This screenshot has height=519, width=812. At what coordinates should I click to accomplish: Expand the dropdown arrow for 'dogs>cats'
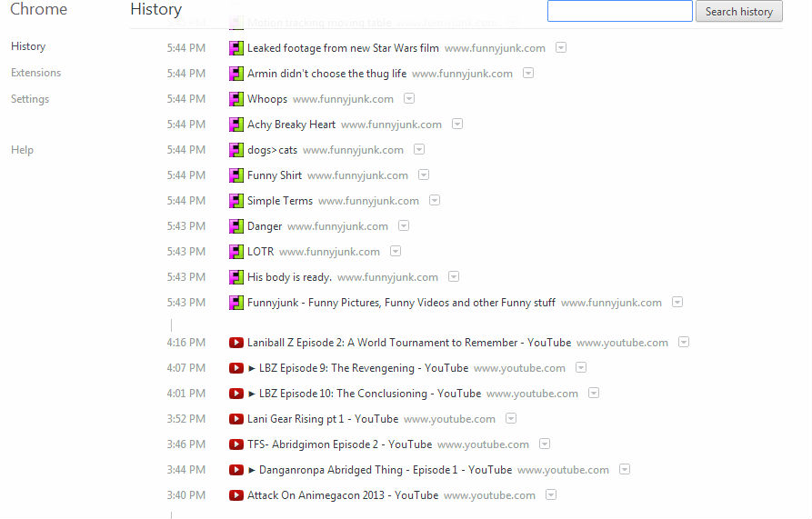point(419,150)
